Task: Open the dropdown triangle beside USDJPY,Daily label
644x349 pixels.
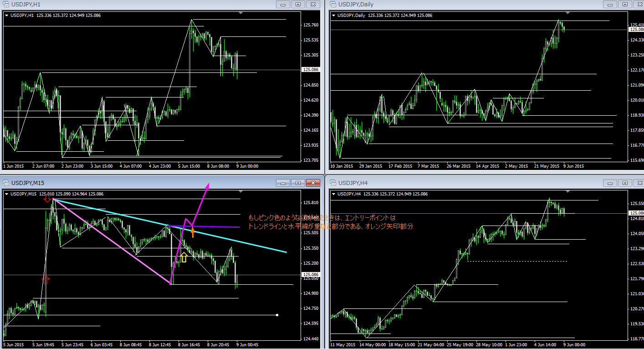Action: [x=333, y=15]
